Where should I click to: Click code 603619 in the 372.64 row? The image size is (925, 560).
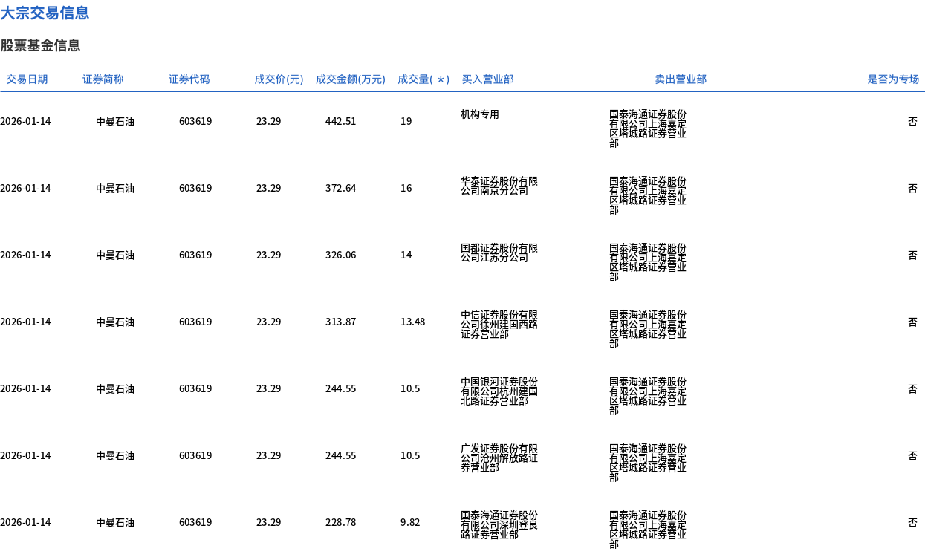pyautogui.click(x=195, y=188)
